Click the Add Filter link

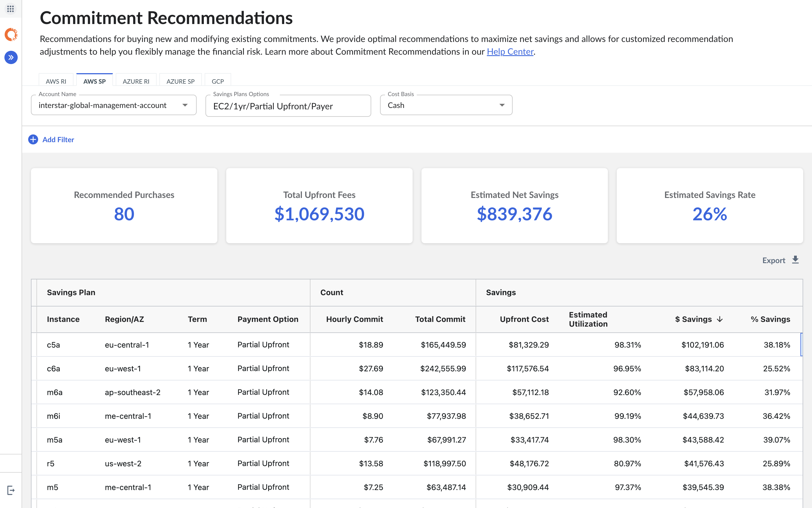click(58, 139)
